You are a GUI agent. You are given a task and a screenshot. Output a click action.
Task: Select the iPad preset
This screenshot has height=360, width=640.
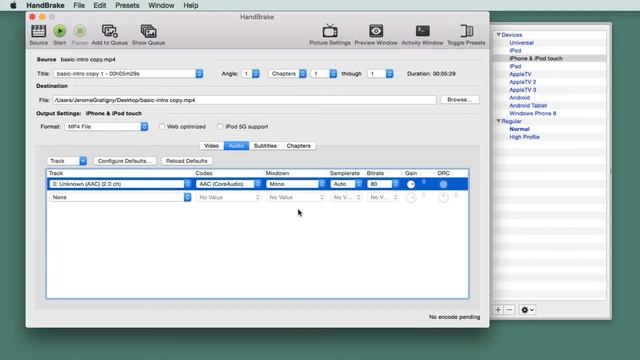pyautogui.click(x=515, y=66)
